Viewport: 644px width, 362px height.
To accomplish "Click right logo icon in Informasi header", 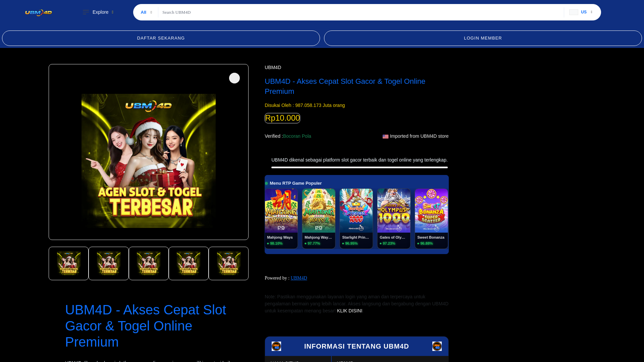I will (437, 346).
